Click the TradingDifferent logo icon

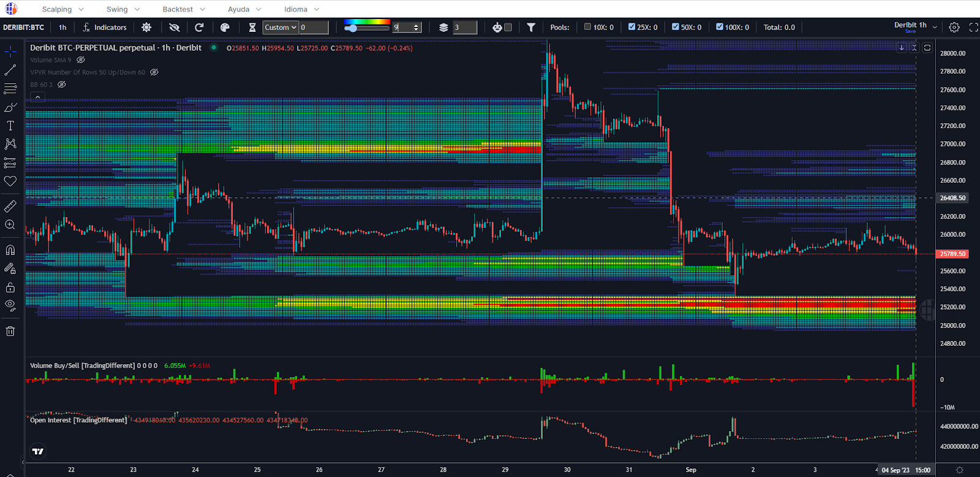pyautogui.click(x=11, y=9)
